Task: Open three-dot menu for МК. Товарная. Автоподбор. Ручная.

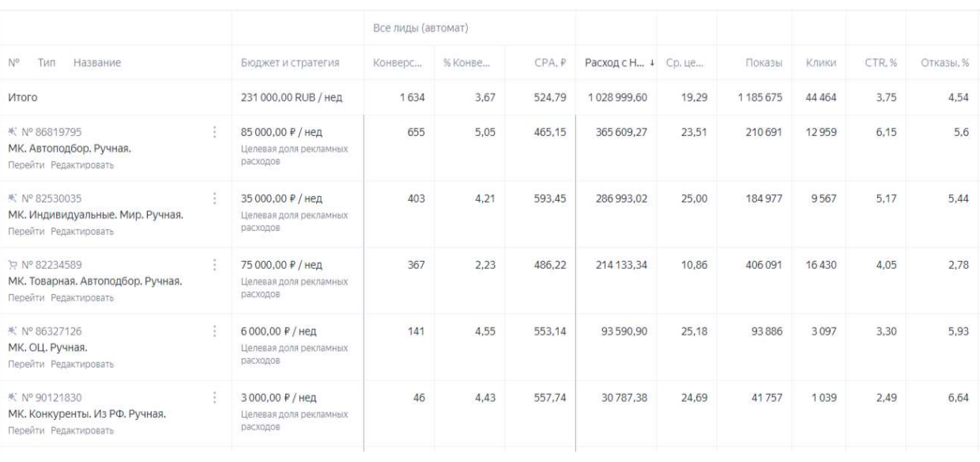Action: (x=215, y=266)
